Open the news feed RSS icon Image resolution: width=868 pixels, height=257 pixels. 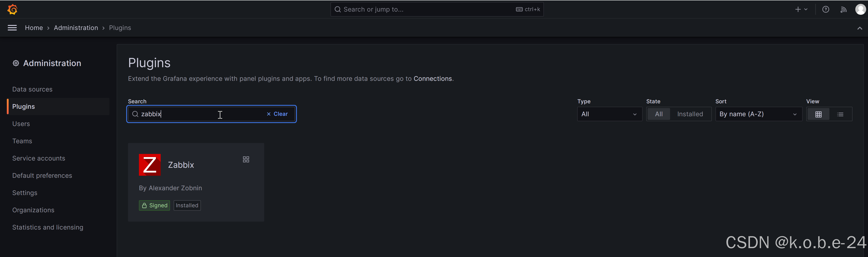tap(843, 10)
